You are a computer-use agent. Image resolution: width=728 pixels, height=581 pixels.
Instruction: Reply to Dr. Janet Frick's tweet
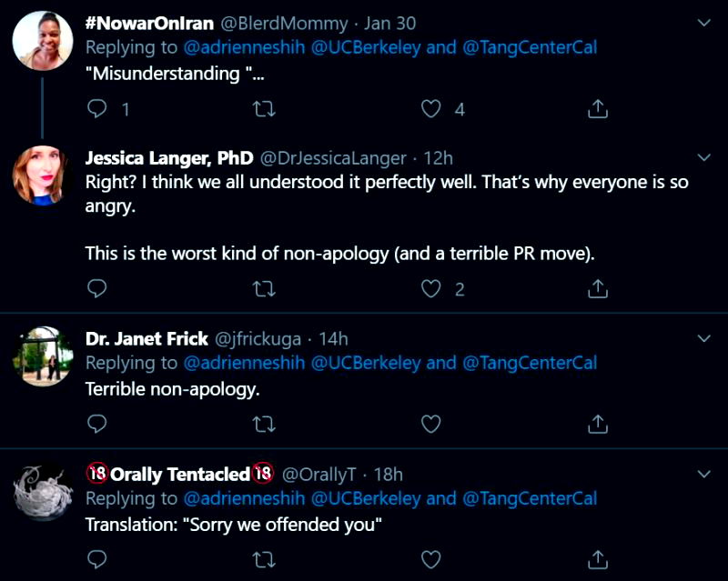[97, 424]
